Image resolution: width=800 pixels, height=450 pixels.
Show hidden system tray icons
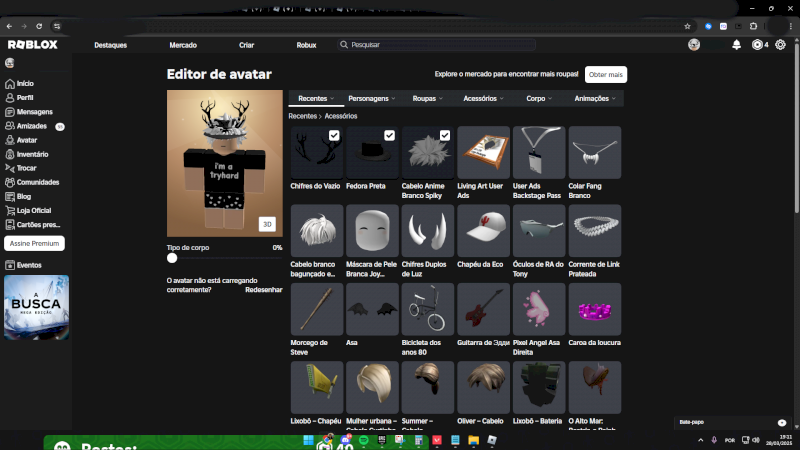(x=701, y=440)
